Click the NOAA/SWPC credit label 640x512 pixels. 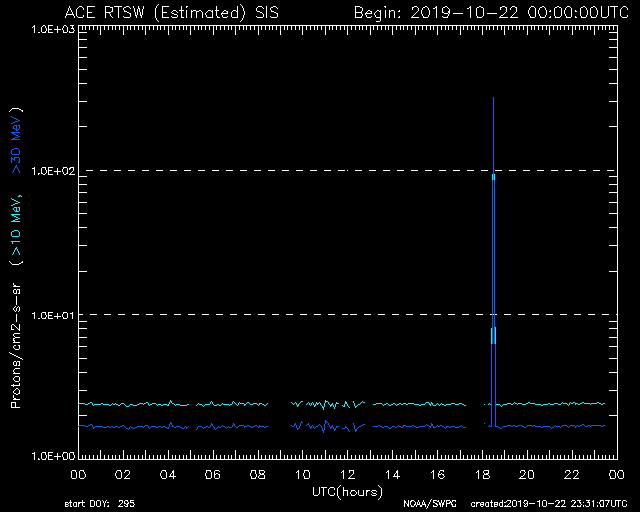coord(430,503)
